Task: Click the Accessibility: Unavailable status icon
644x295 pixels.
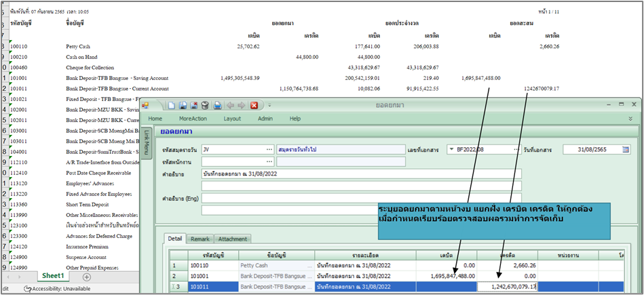Action: tap(28, 288)
